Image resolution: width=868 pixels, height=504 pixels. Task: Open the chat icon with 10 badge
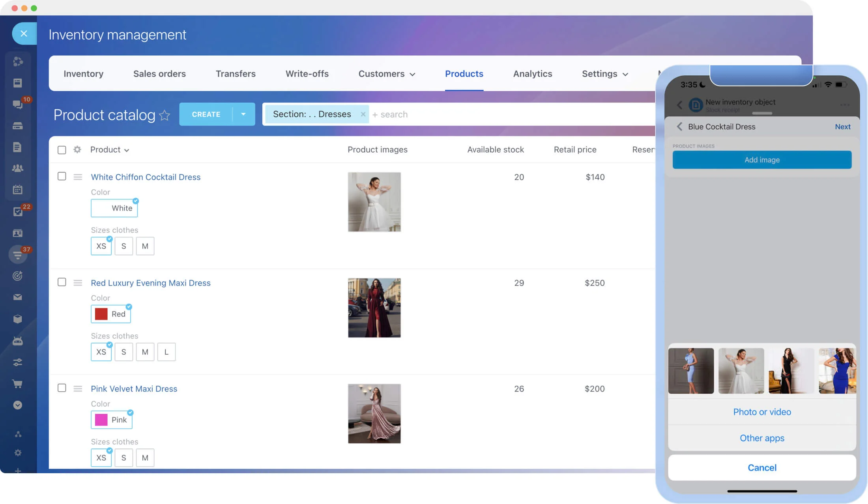(x=18, y=104)
